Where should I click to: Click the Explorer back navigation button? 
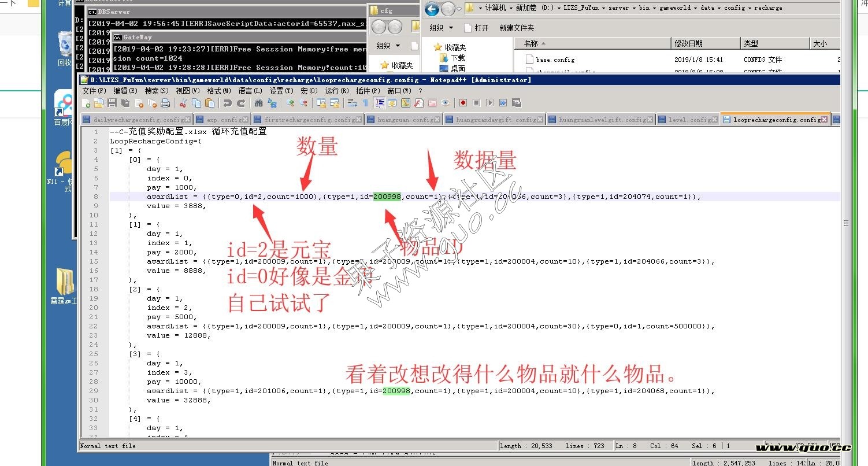click(x=432, y=9)
